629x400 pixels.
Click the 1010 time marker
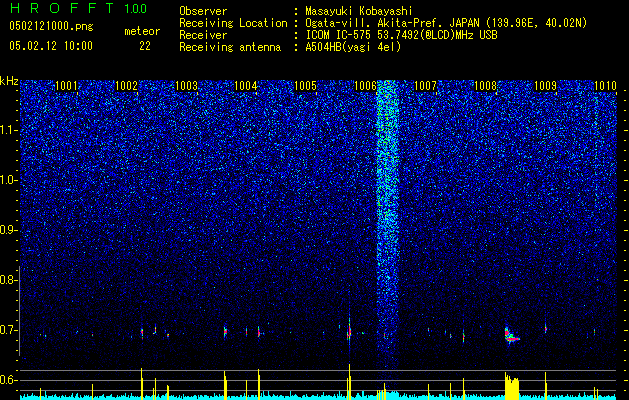[x=605, y=86]
